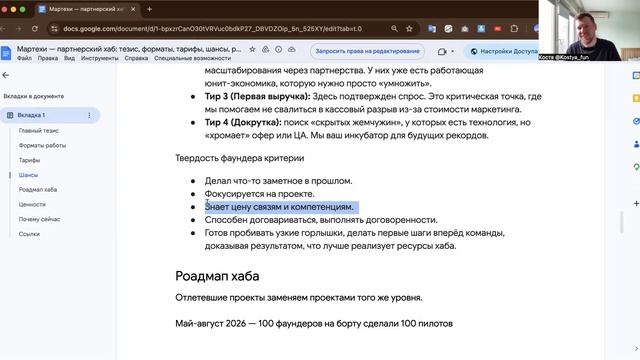This screenshot has width=640, height=360.
Task: Click the zoom magnifier in address bar
Action: 394,29
